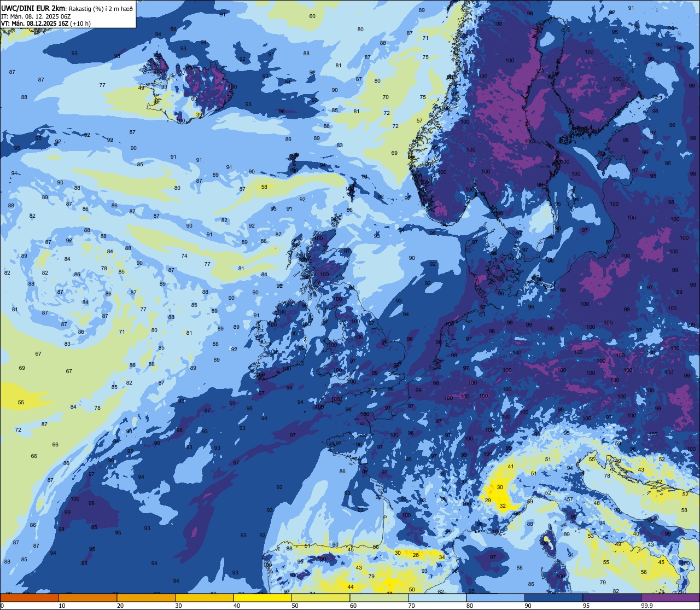The height and width of the screenshot is (610, 700).
Task: Click the humidity value "26" over northern Spain
Action: 416,555
